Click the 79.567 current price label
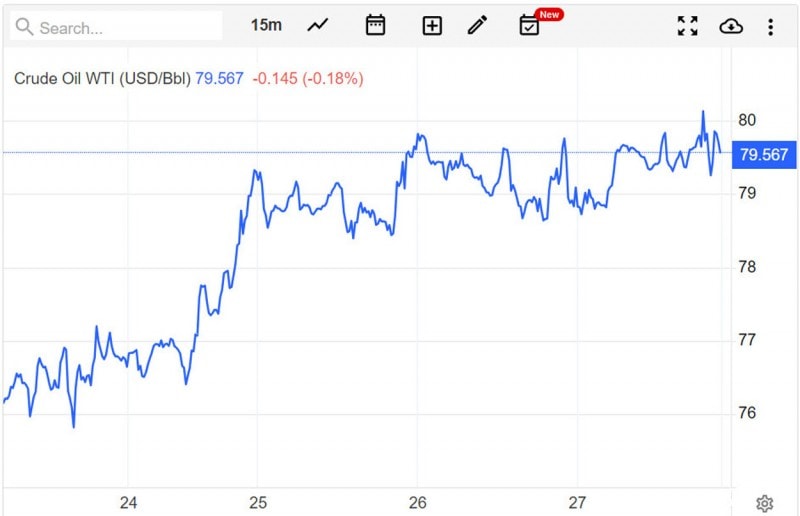Screen dimensions: 800x516 coord(764,155)
